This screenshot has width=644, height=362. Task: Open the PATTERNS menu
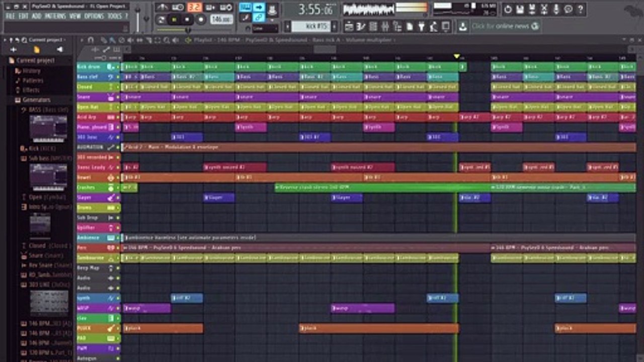(55, 16)
